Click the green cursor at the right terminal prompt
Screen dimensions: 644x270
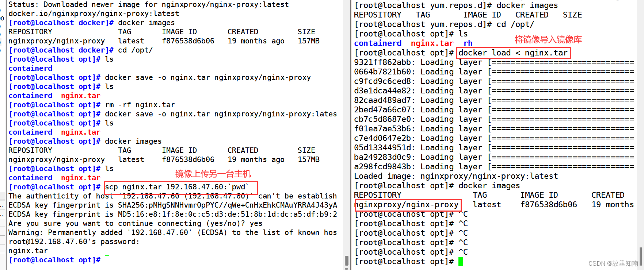tap(461, 262)
